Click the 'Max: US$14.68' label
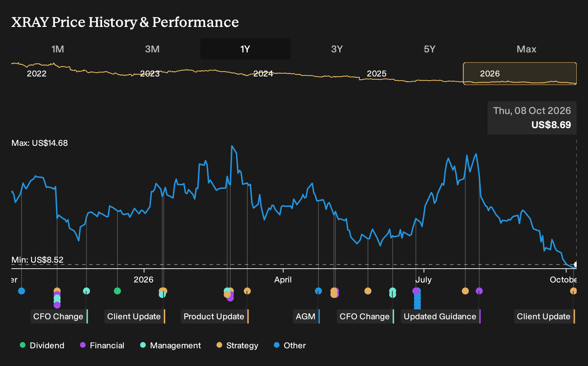This screenshot has height=366, width=588. click(40, 143)
